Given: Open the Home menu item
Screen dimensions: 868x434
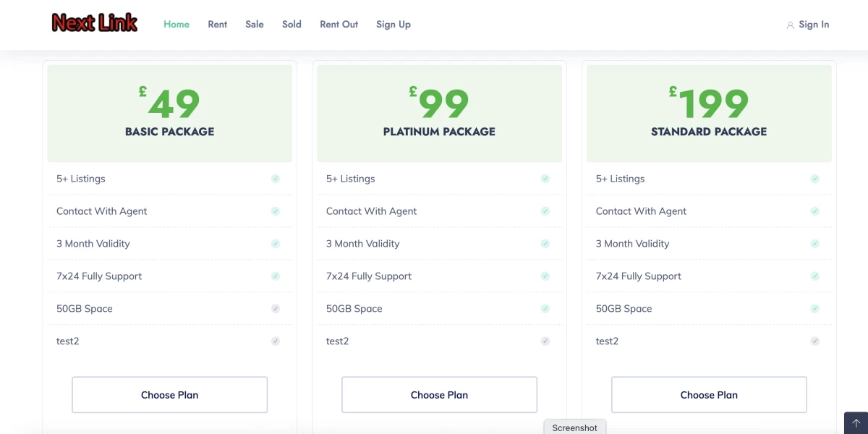Looking at the screenshot, I should 176,25.
